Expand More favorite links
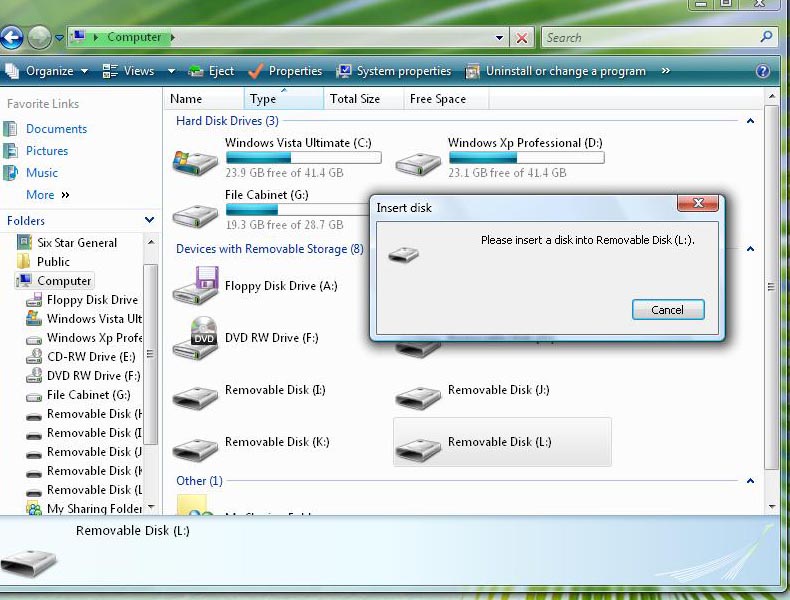Viewport: 790px width, 600px height. pos(47,195)
